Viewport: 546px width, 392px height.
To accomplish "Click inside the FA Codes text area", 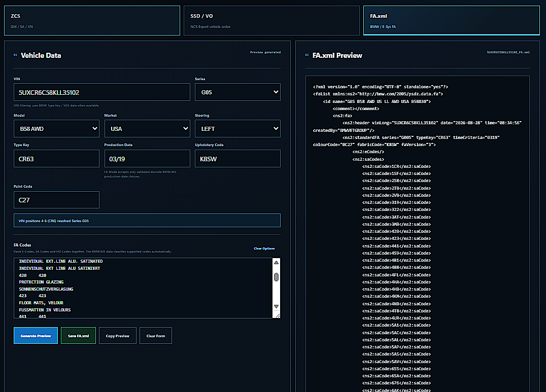I will tap(143, 288).
